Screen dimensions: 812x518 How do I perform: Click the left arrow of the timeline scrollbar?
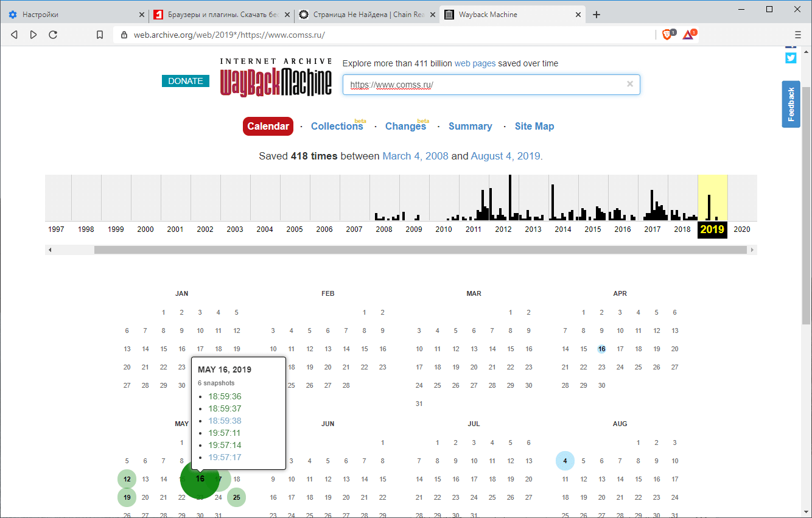click(x=50, y=249)
